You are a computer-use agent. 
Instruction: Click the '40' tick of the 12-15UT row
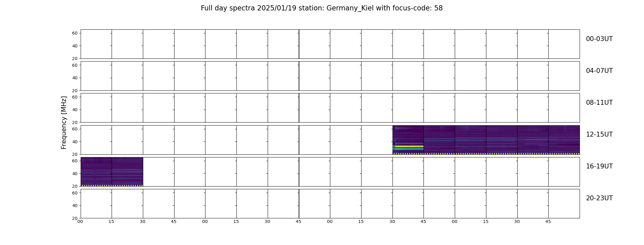coord(75,142)
